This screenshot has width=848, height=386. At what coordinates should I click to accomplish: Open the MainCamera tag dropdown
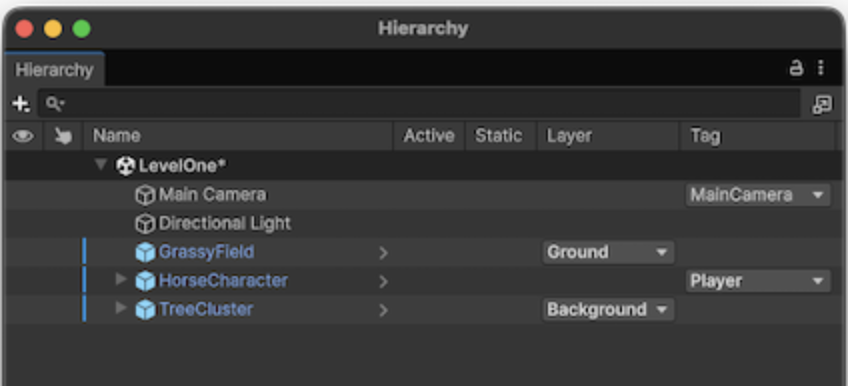coord(758,195)
